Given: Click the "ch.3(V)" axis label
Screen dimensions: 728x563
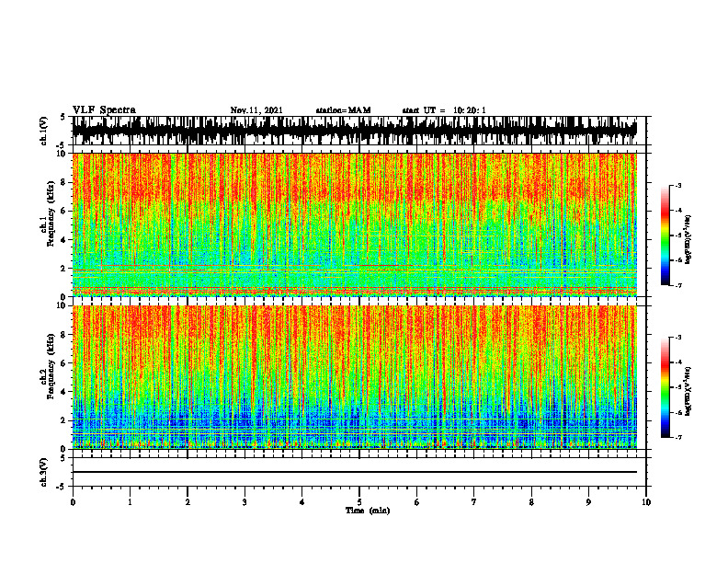Looking at the screenshot, I should [x=44, y=472].
